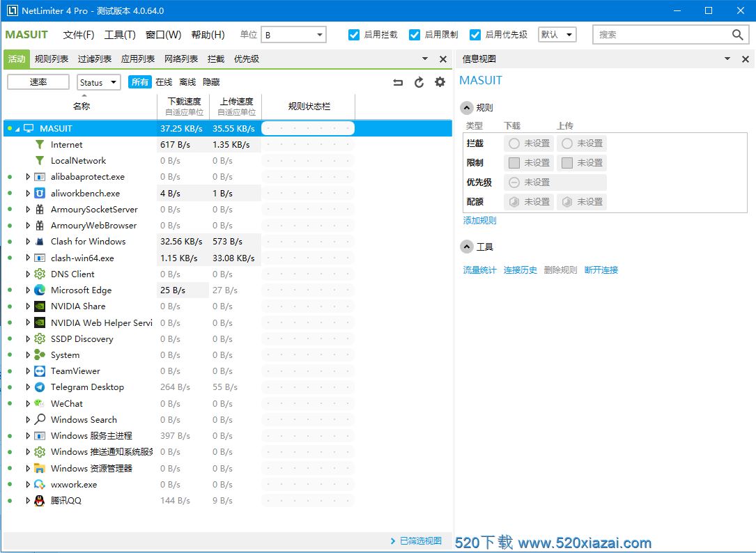This screenshot has height=553, width=756.
Task: Open the 连接历史 link
Action: pos(520,270)
